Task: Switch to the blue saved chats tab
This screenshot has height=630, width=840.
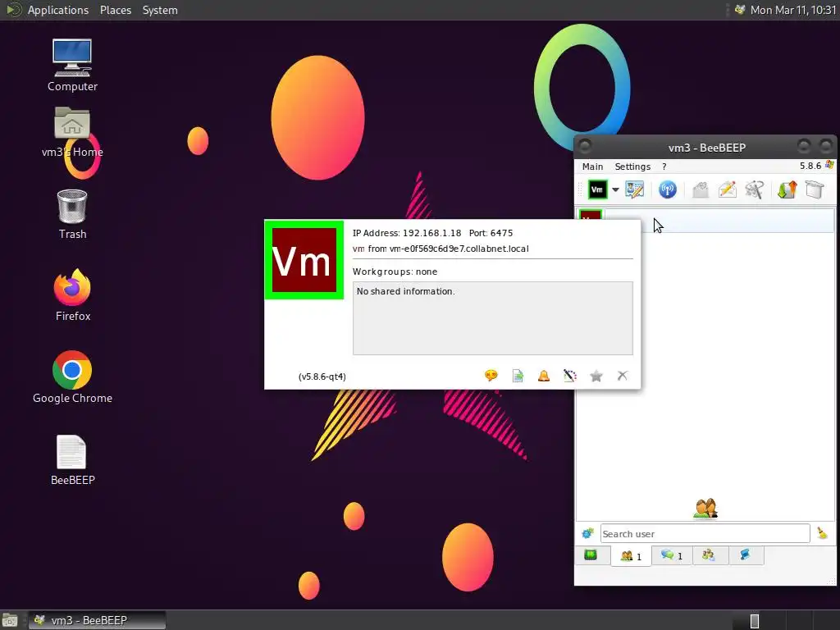Action: click(x=745, y=555)
